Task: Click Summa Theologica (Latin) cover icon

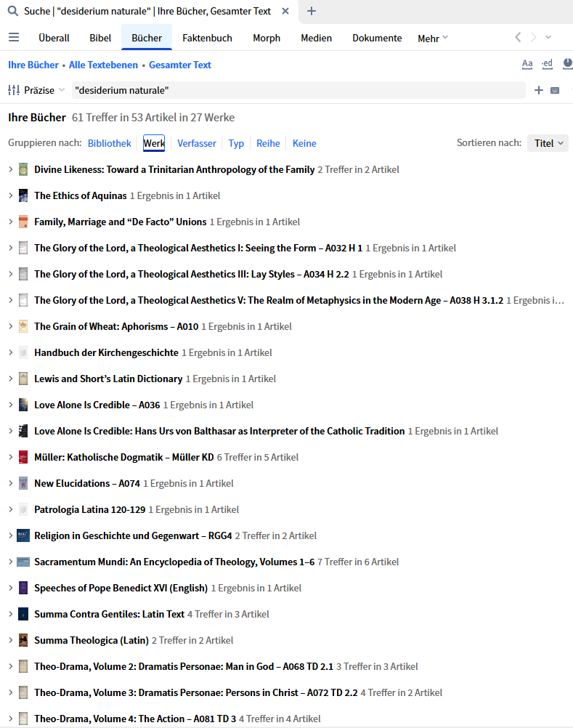Action: point(23,640)
